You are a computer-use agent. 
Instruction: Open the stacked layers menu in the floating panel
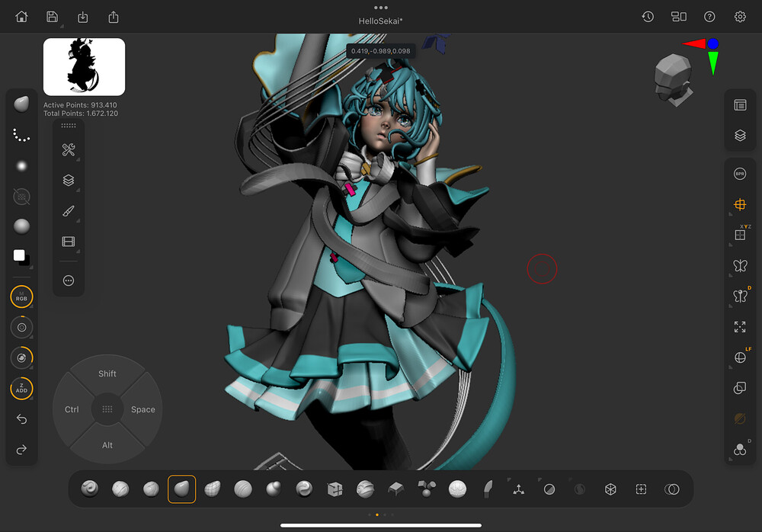pyautogui.click(x=69, y=181)
